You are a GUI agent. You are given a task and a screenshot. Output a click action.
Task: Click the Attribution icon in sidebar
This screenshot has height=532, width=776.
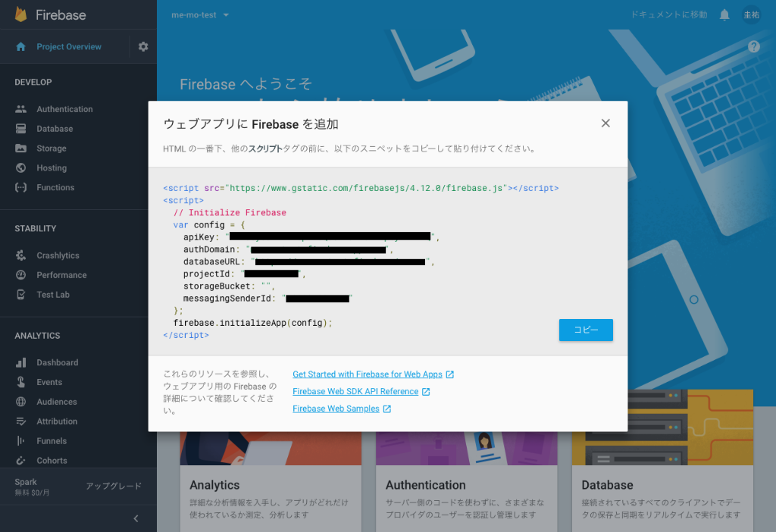[20, 421]
